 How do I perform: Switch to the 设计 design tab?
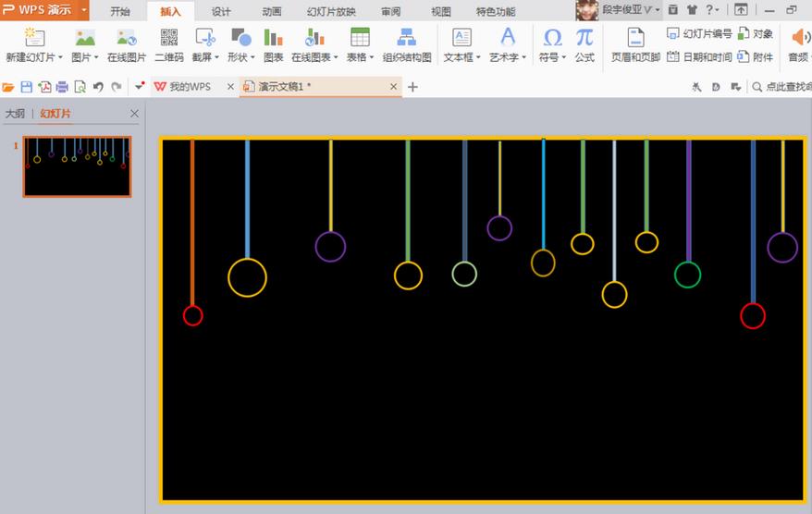click(x=221, y=11)
